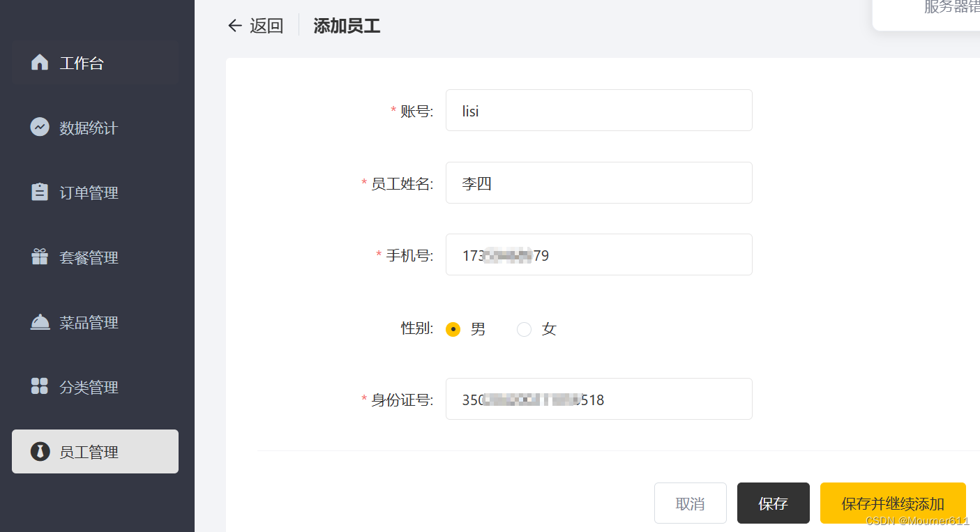Select the 女 gender radio button

[x=524, y=329]
